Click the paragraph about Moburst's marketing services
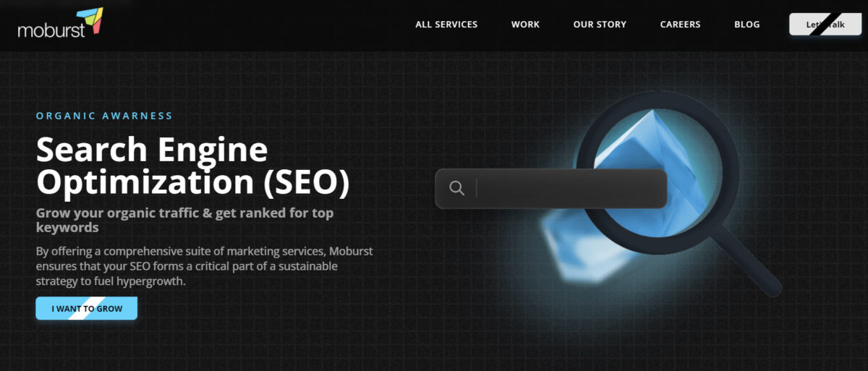Screen dimensions: 868x371 click(204, 266)
